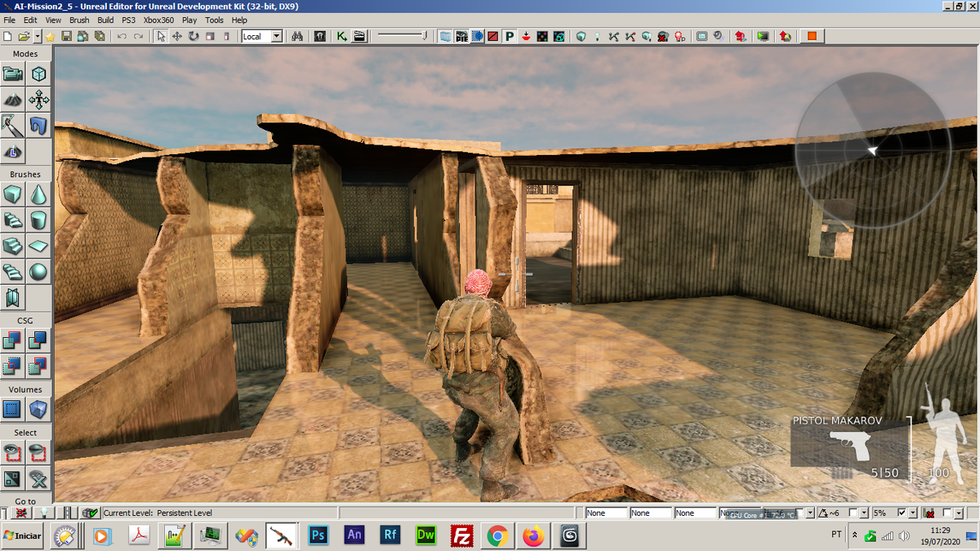Open Unreal Kismet editor
The height and width of the screenshot is (551, 980).
[341, 36]
